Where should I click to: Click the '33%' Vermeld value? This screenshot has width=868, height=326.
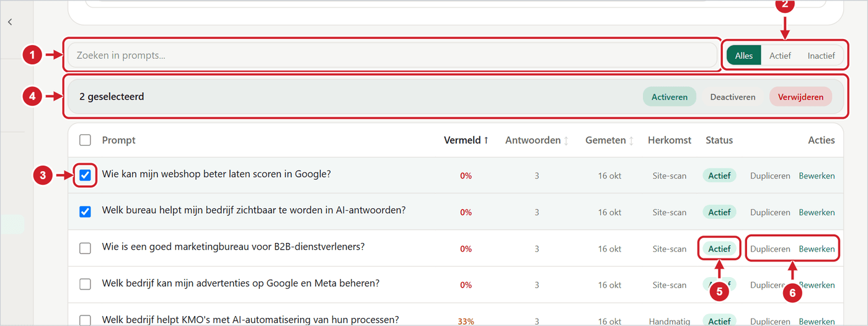[466, 321]
